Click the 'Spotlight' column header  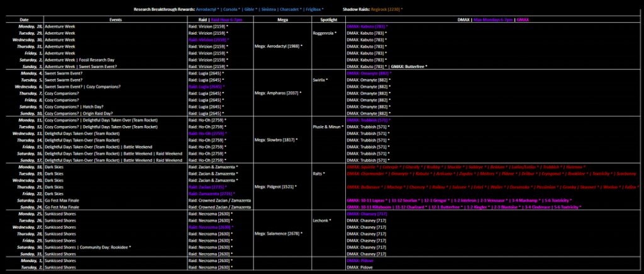[330, 20]
